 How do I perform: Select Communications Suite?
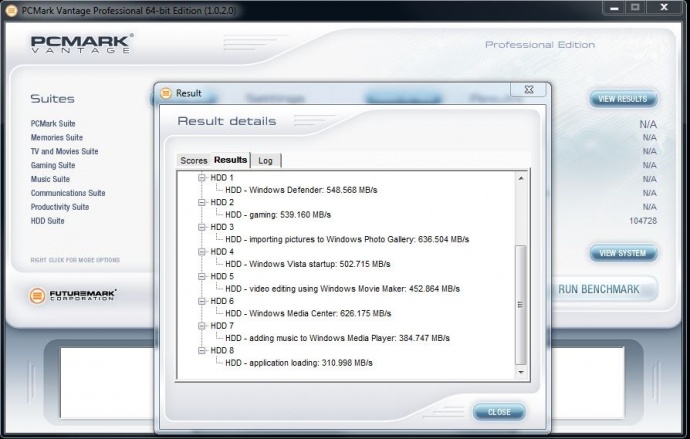(x=68, y=193)
